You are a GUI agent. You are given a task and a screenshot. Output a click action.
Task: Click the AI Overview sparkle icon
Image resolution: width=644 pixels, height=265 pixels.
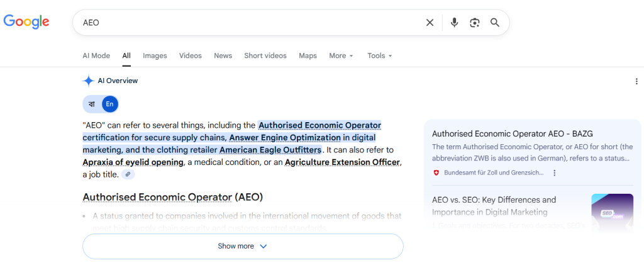(x=88, y=81)
